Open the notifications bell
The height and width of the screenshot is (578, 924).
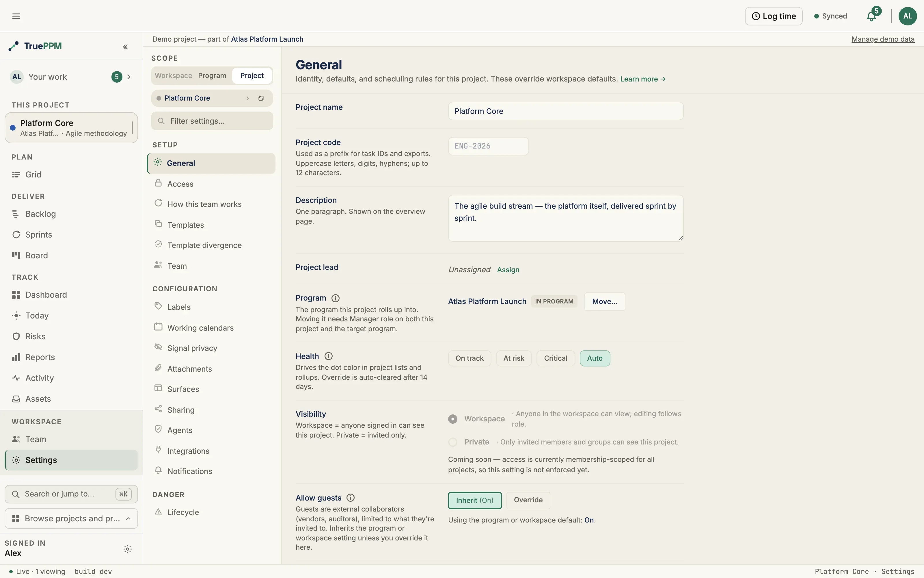871,16
